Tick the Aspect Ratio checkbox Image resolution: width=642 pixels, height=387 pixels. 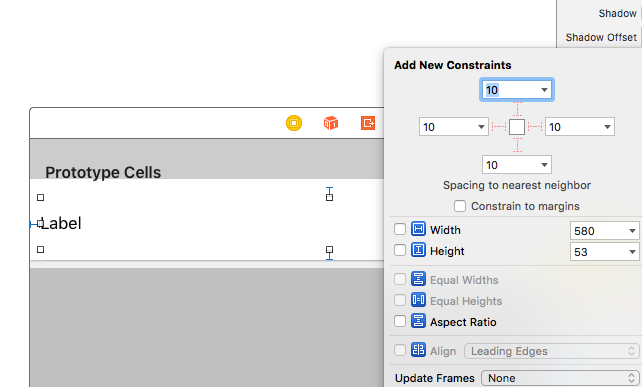[x=400, y=321]
